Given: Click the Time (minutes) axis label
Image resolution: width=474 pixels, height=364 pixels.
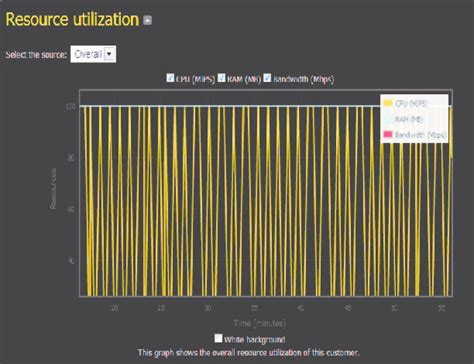Looking at the screenshot, I should coord(260,323).
